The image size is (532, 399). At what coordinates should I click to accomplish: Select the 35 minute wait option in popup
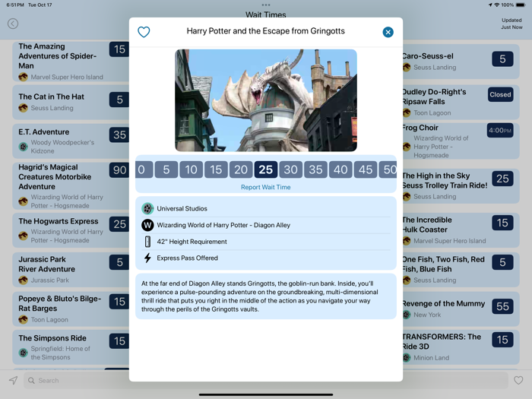315,169
